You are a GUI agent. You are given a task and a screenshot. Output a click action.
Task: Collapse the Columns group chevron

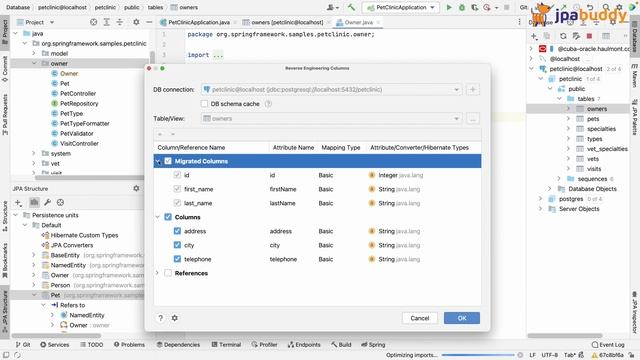point(158,217)
